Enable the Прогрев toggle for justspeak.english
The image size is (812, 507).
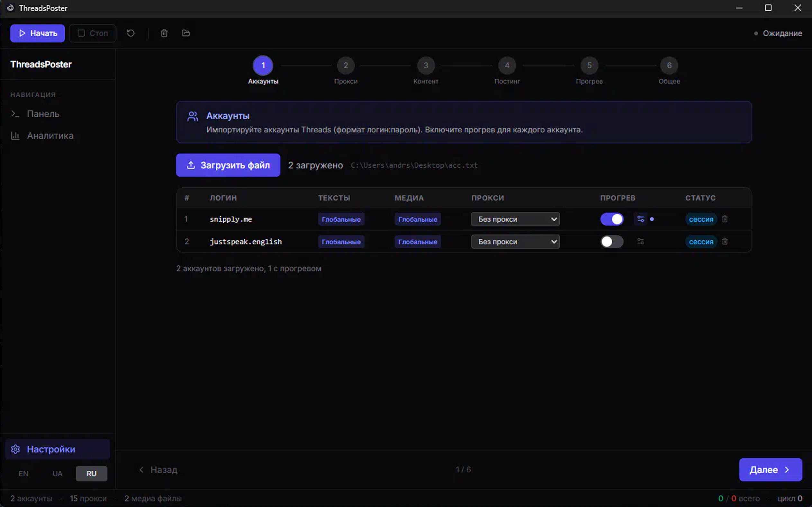point(612,241)
